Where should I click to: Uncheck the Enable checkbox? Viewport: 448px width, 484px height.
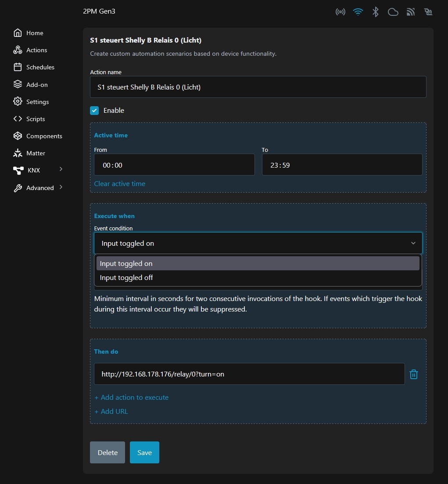94,111
